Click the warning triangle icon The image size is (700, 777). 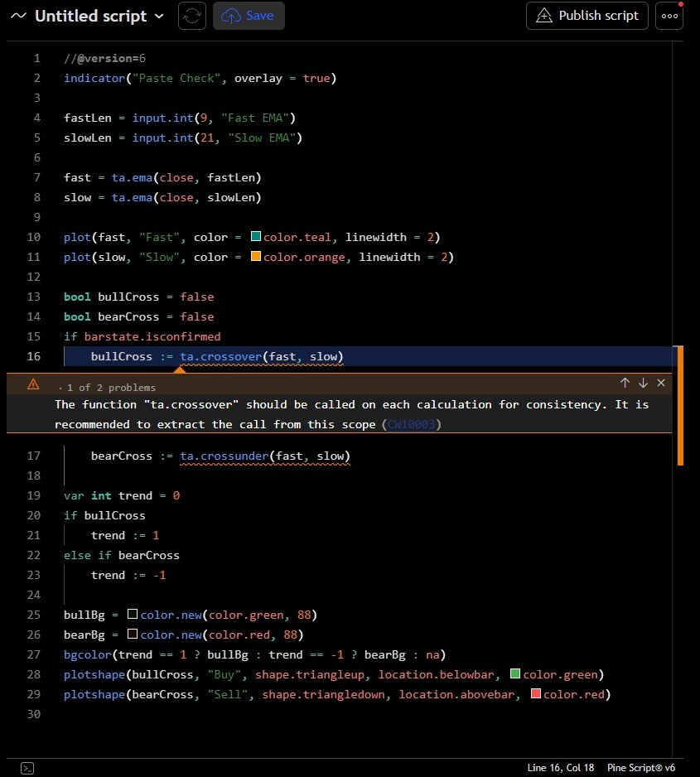tap(33, 384)
